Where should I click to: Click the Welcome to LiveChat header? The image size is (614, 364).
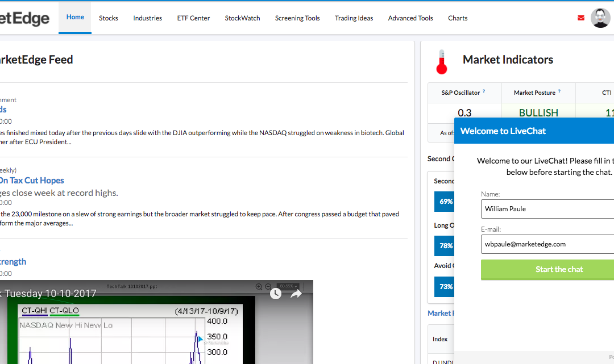534,131
